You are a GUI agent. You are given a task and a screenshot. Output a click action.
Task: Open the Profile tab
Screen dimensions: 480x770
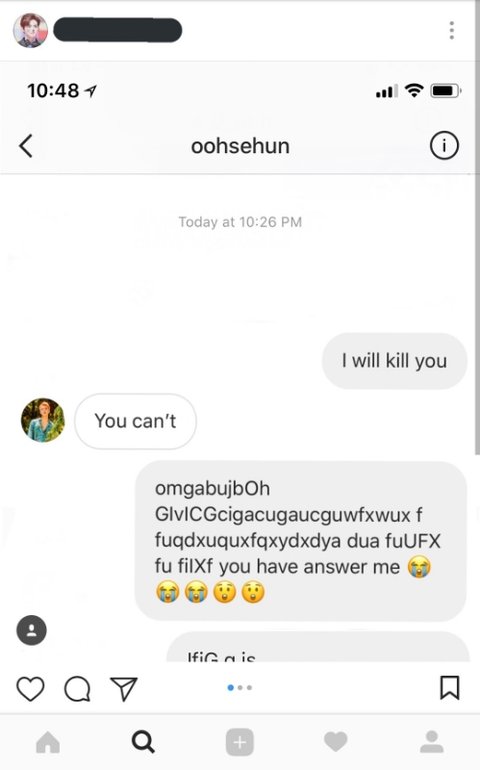pyautogui.click(x=432, y=742)
